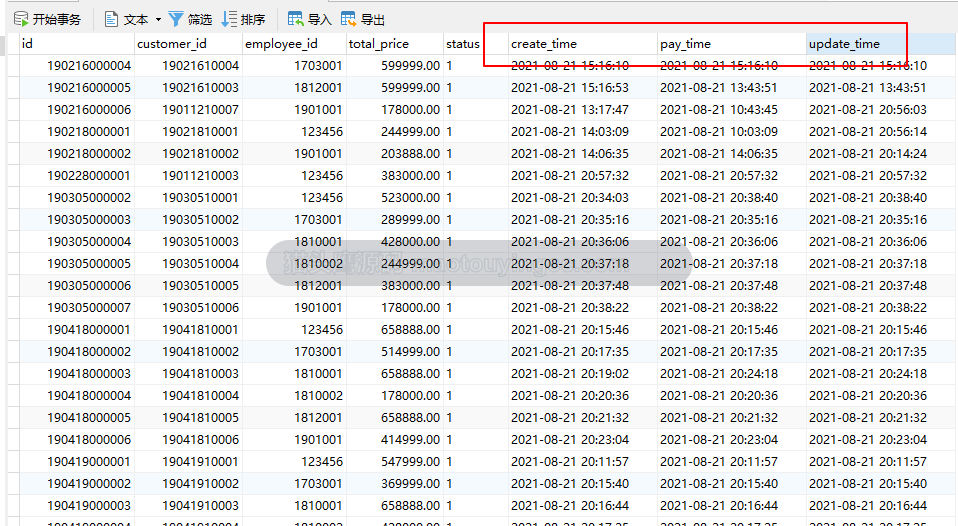Select the id column header

77,44
